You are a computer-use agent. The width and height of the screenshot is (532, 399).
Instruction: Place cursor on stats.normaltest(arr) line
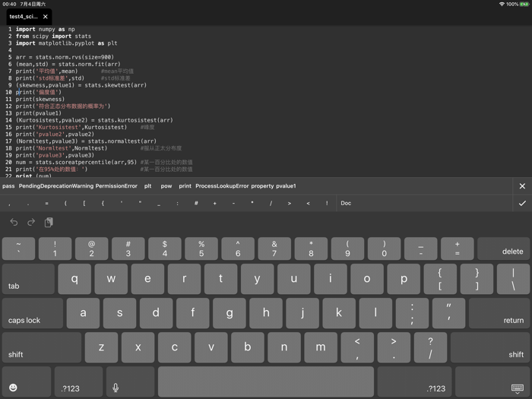click(86, 141)
